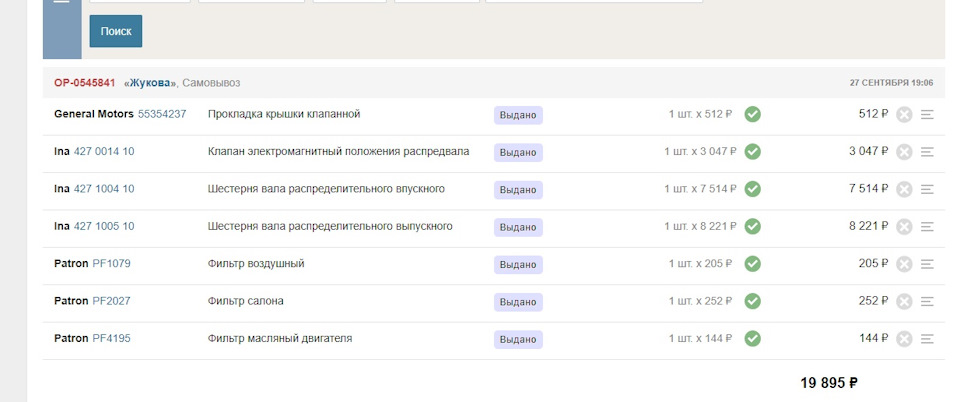Open Patron PF1079 part link

111,264
